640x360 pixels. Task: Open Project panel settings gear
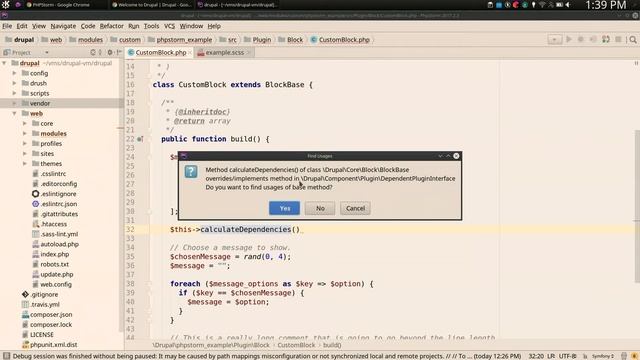(x=110, y=52)
